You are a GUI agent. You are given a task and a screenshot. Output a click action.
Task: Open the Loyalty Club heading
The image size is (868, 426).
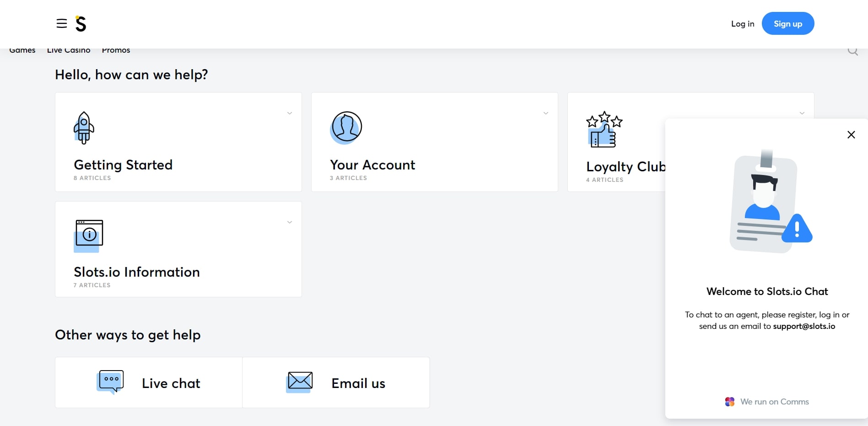coord(625,167)
